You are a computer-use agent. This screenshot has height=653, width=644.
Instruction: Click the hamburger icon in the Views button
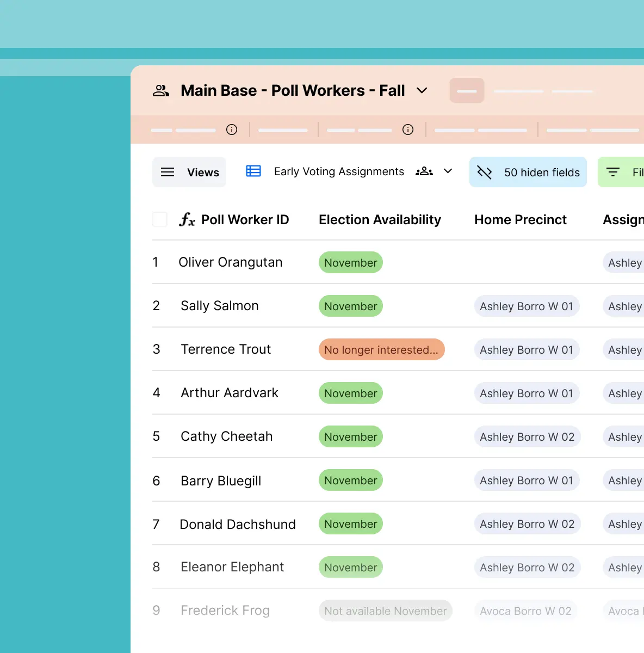click(x=168, y=172)
